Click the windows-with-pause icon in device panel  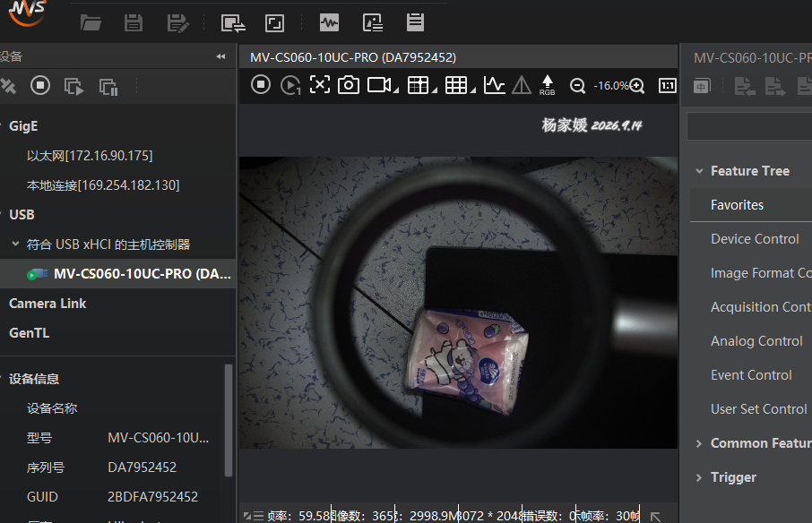[x=108, y=86]
